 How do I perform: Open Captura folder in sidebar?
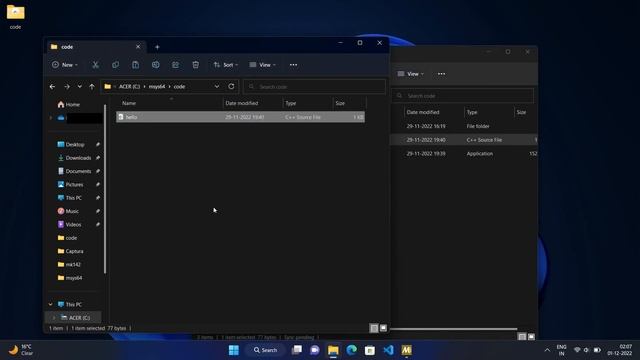70,251
